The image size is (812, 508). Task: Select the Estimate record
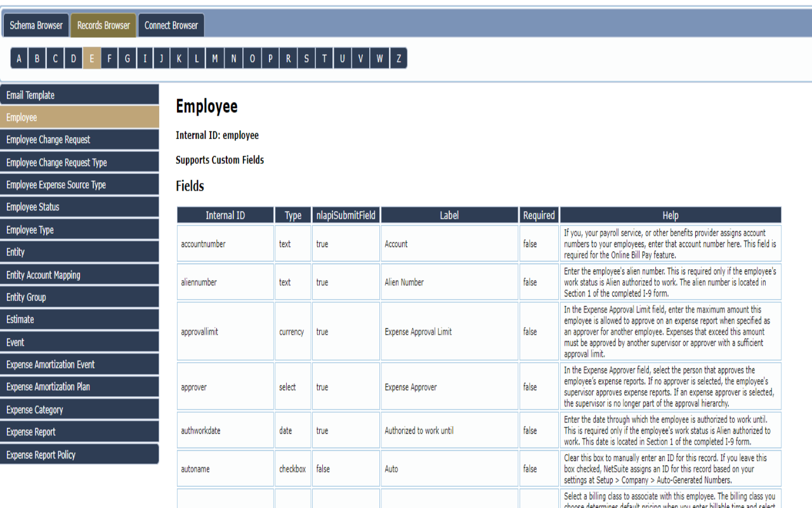tap(79, 319)
